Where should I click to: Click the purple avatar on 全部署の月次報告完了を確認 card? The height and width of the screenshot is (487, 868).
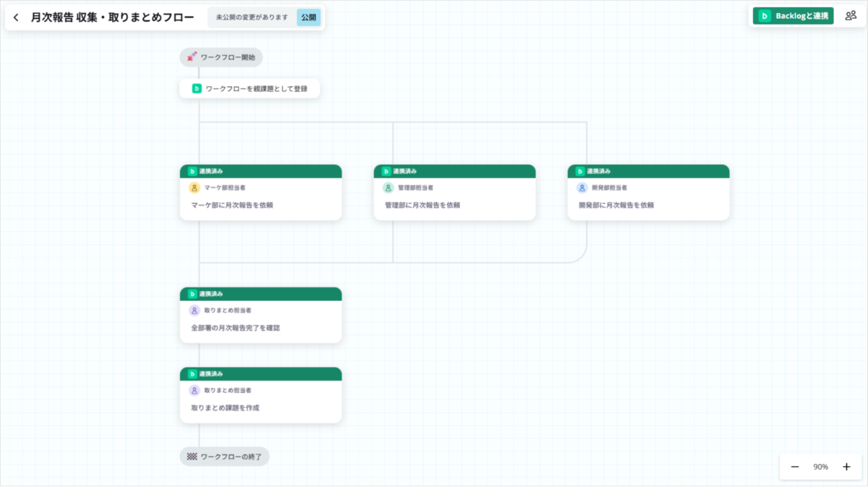coord(195,310)
